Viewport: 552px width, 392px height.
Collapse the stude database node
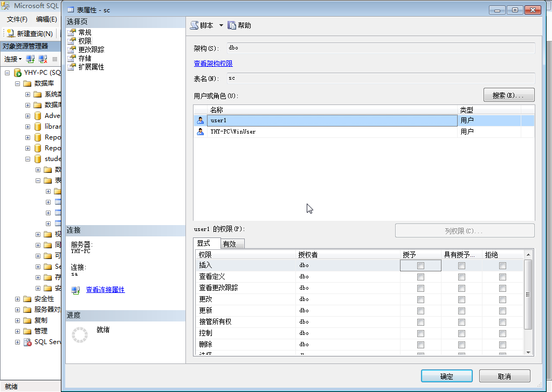coord(27,159)
